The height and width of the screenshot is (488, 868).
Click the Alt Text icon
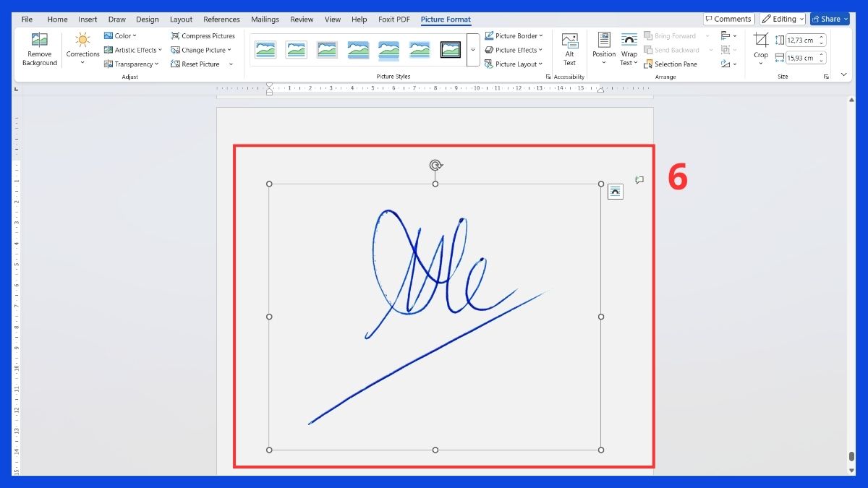[569, 42]
